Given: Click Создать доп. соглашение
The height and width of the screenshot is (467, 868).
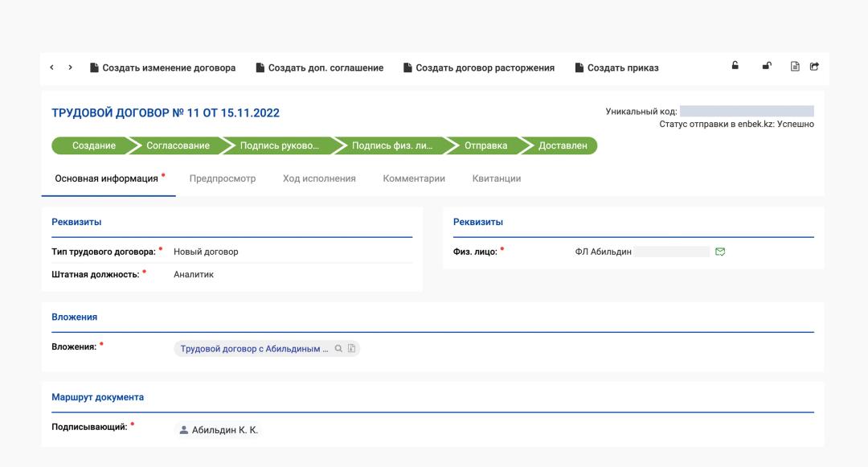Looking at the screenshot, I should click(x=319, y=68).
